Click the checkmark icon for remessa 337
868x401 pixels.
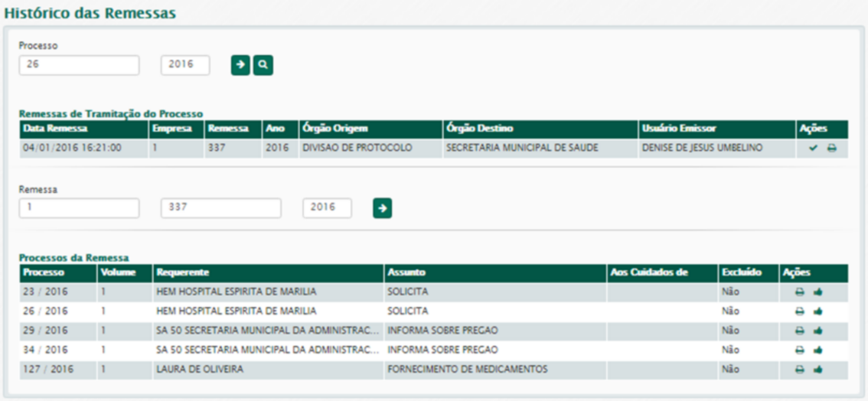(813, 148)
